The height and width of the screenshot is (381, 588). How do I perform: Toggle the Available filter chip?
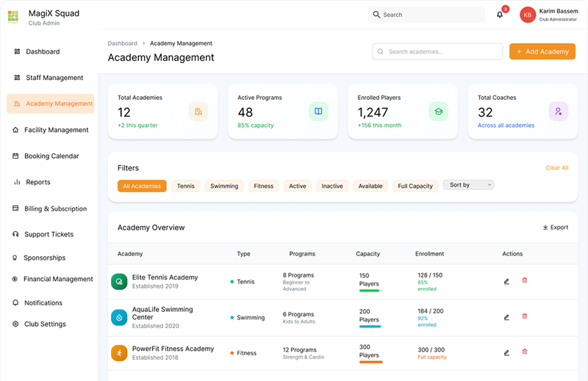(x=370, y=186)
